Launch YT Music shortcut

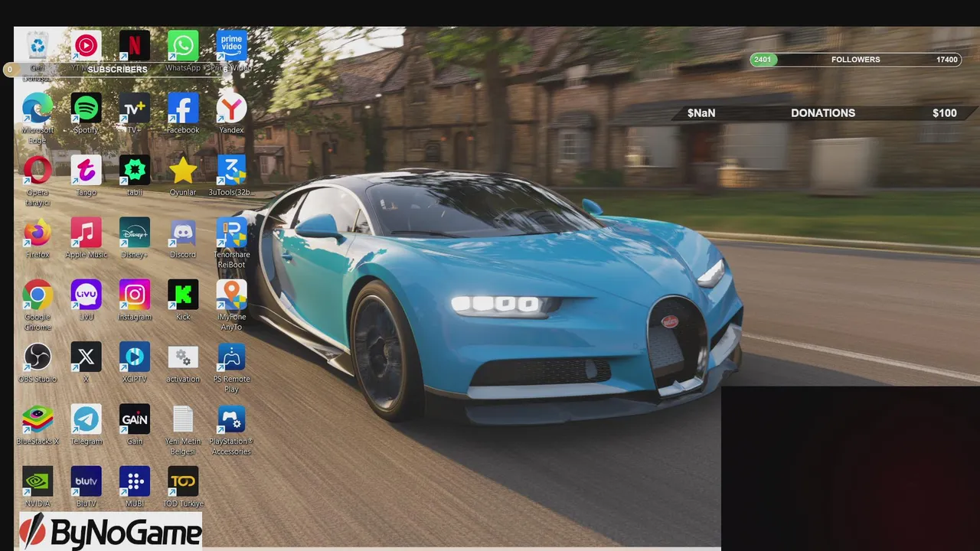click(87, 46)
